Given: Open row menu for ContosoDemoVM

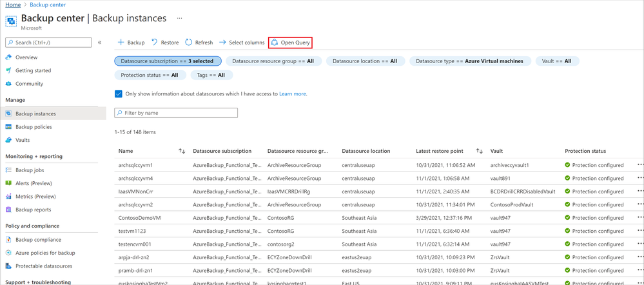Looking at the screenshot, I should (640, 218).
